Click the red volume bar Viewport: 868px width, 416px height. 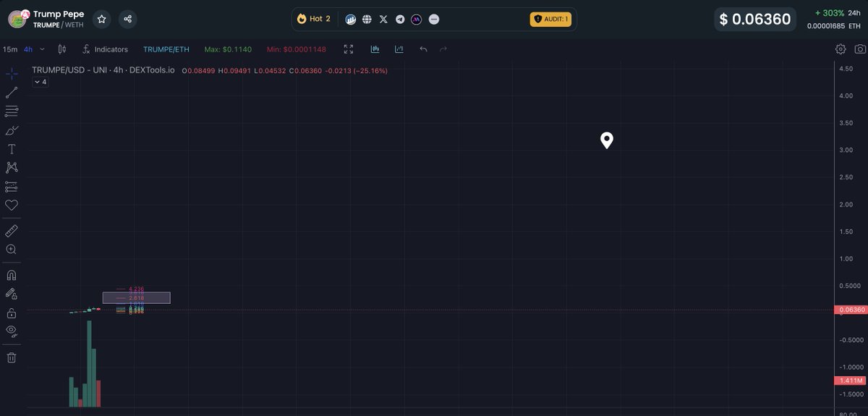click(98, 393)
